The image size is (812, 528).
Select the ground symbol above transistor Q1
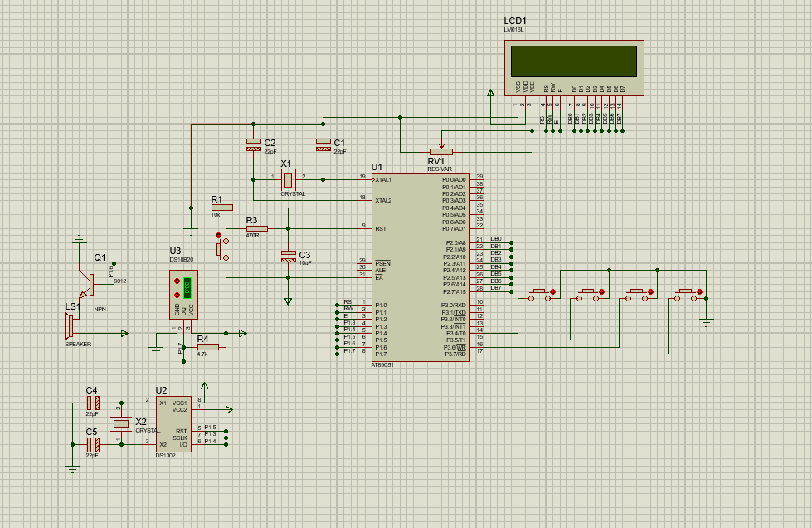pyautogui.click(x=79, y=239)
